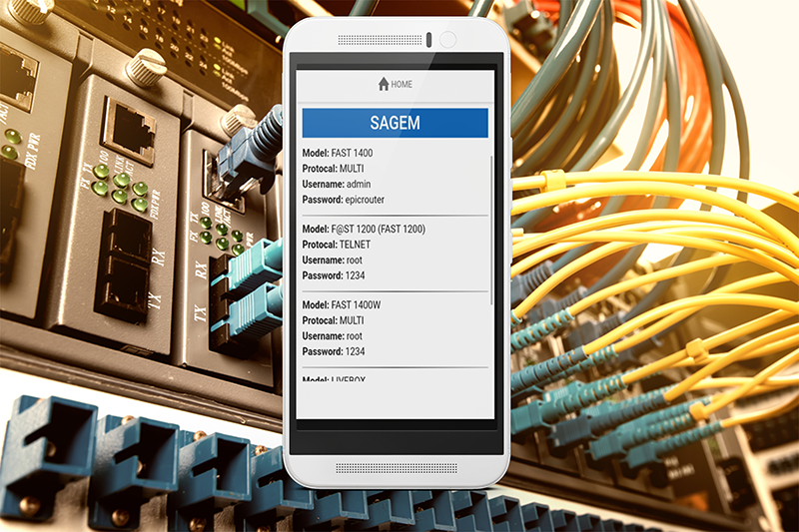The height and width of the screenshot is (532, 799).
Task: Select the text 'Protocal: MULTI' under FAST 1400
Action: pyautogui.click(x=333, y=169)
